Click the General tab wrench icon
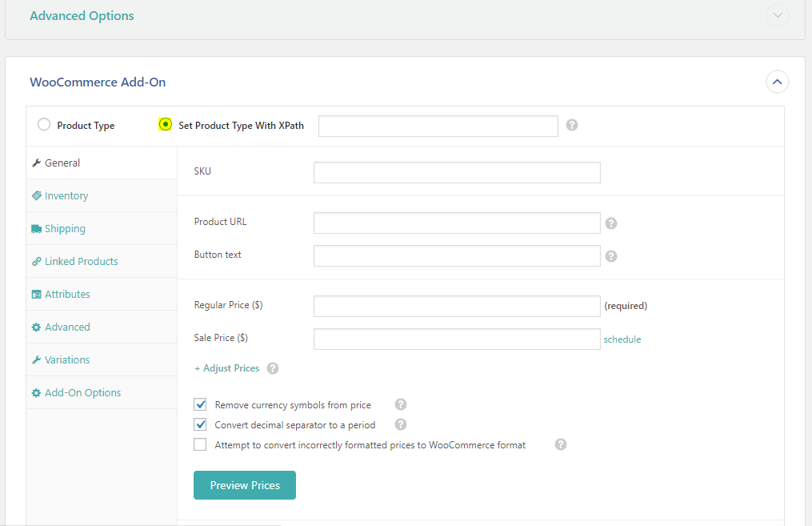 pos(36,163)
